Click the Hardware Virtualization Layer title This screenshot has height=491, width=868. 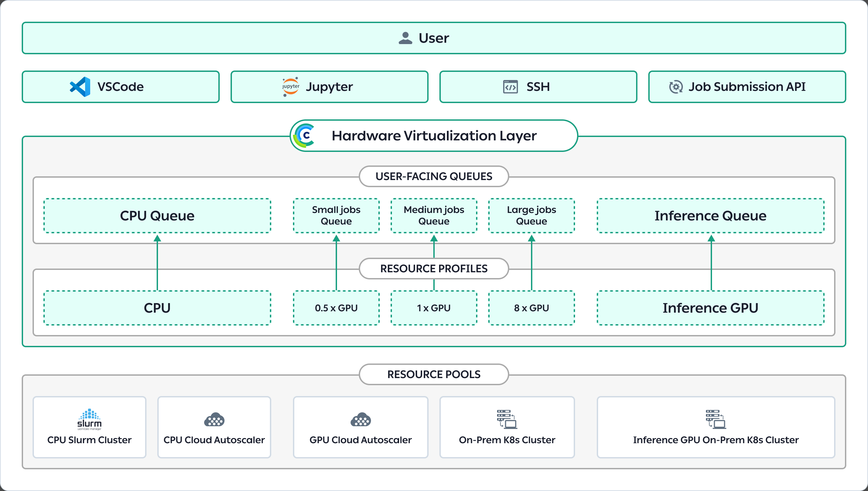(x=434, y=136)
